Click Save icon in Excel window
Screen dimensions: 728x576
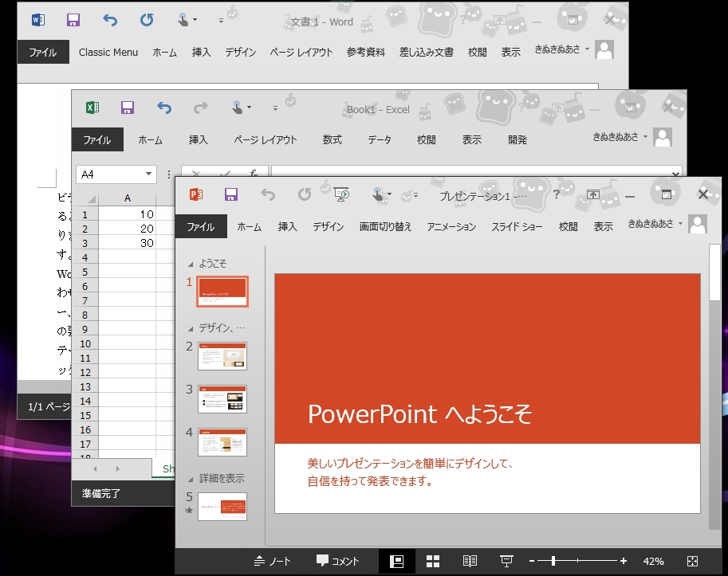point(128,108)
